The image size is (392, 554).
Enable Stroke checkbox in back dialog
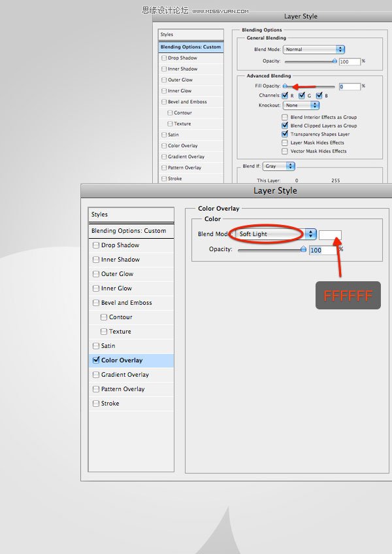tap(164, 179)
